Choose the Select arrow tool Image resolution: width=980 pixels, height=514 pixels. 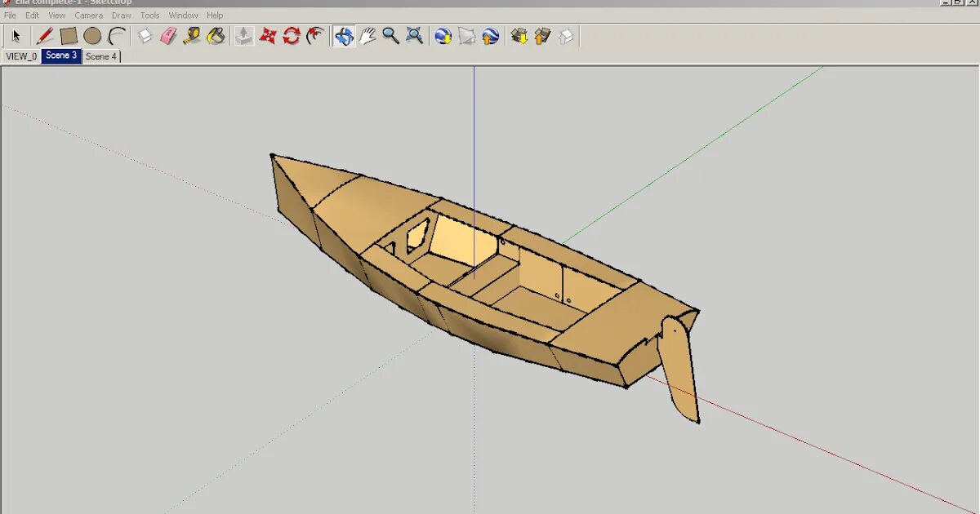(x=16, y=36)
